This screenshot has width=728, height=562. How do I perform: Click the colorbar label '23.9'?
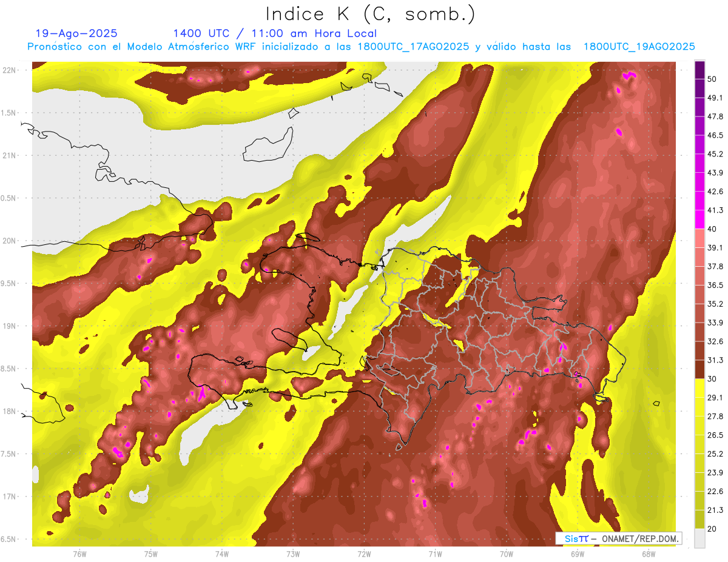(x=715, y=472)
